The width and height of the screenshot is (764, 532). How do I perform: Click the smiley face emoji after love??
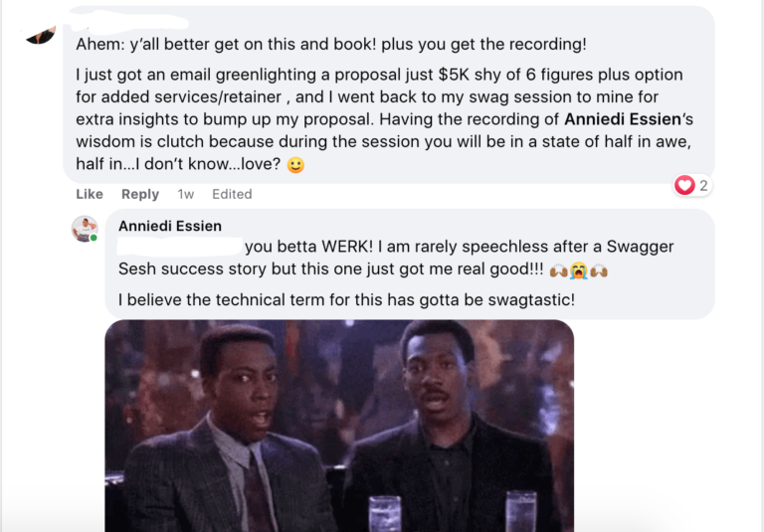pos(295,165)
